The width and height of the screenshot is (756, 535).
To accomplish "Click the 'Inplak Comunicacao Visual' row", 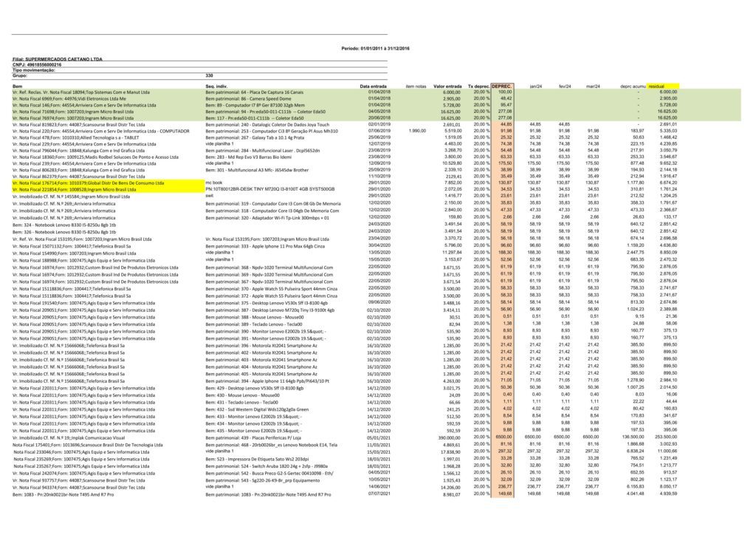I will click(69, 438).
